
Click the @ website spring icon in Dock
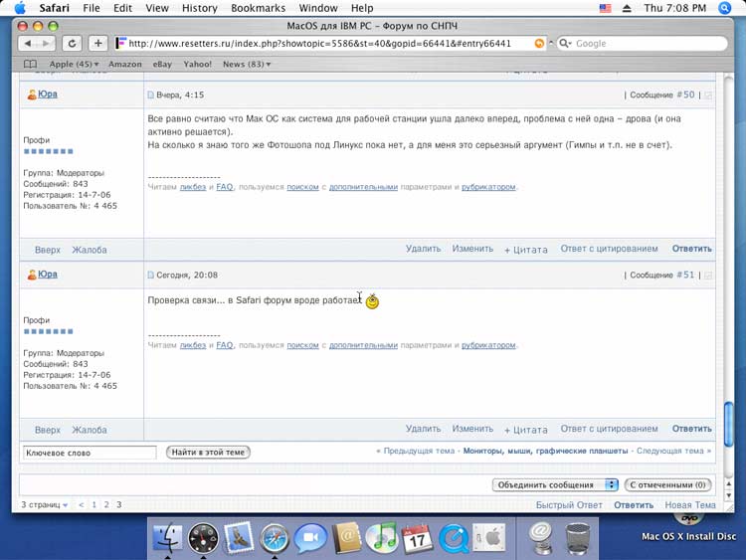tap(541, 538)
